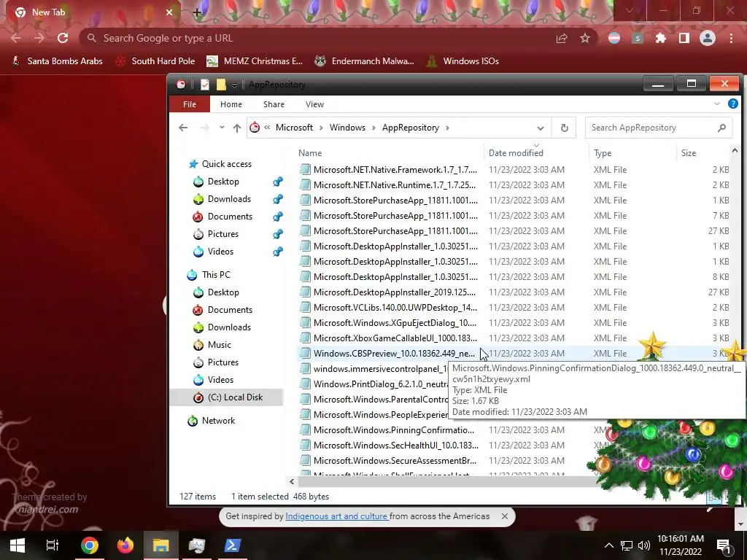Expand path chevron after Microsoft
Image resolution: width=747 pixels, height=560 pixels.
pyautogui.click(x=321, y=128)
